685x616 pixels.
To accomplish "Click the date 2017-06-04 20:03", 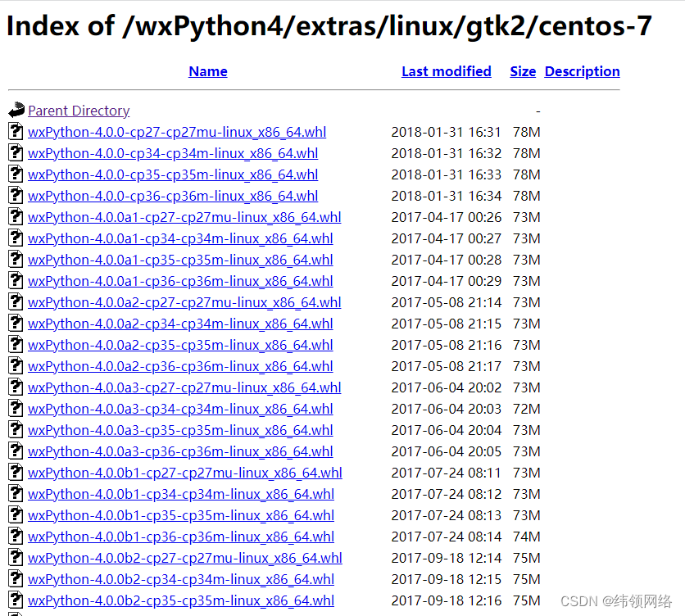I will [446, 409].
